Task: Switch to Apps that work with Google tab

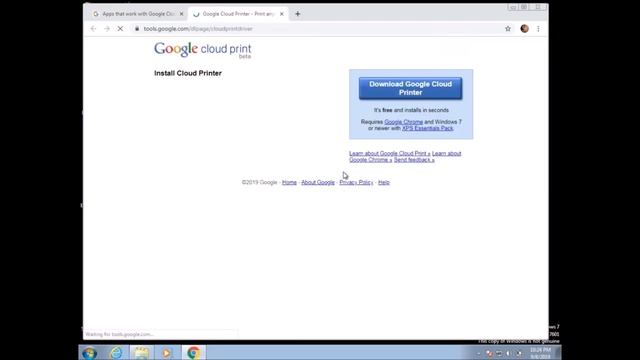Action: click(x=138, y=14)
